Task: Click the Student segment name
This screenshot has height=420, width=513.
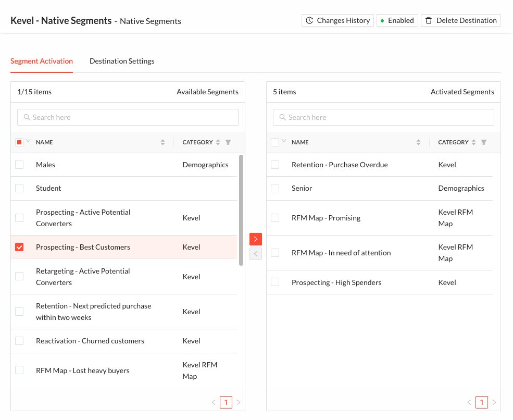Action: tap(48, 188)
